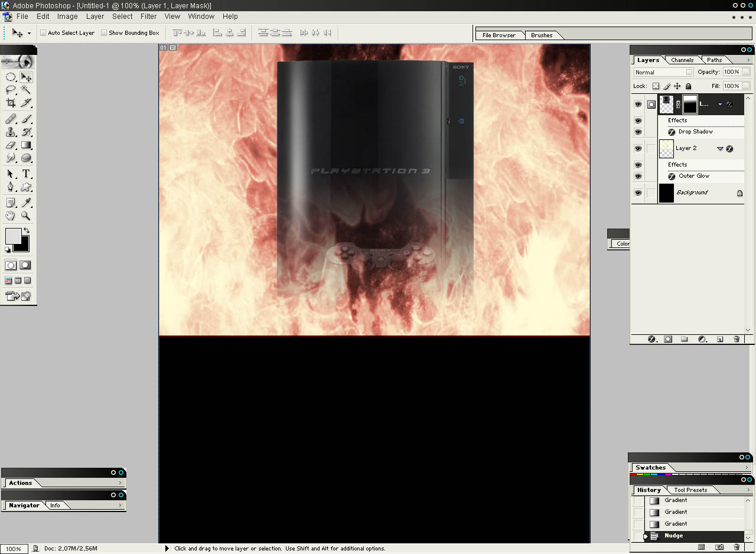Open History palette flyout menu arrow
The height and width of the screenshot is (554, 756).
(x=748, y=490)
